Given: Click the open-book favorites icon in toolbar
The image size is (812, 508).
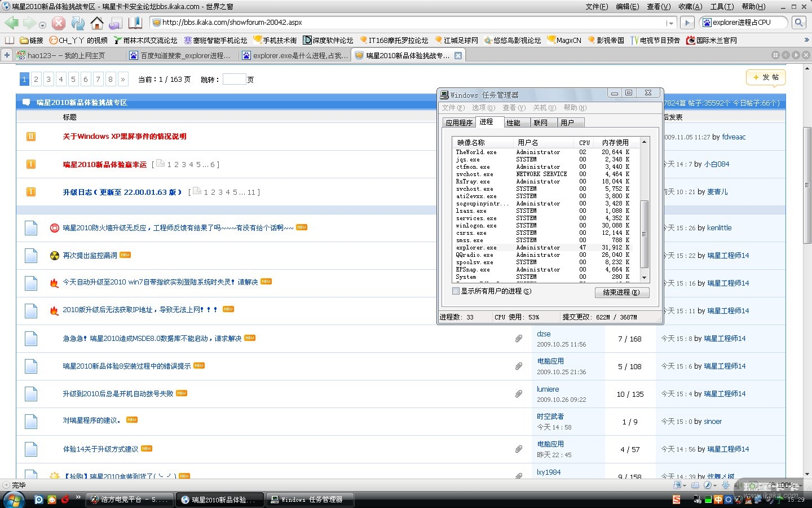Looking at the screenshot, I should pyautogui.click(x=135, y=23).
